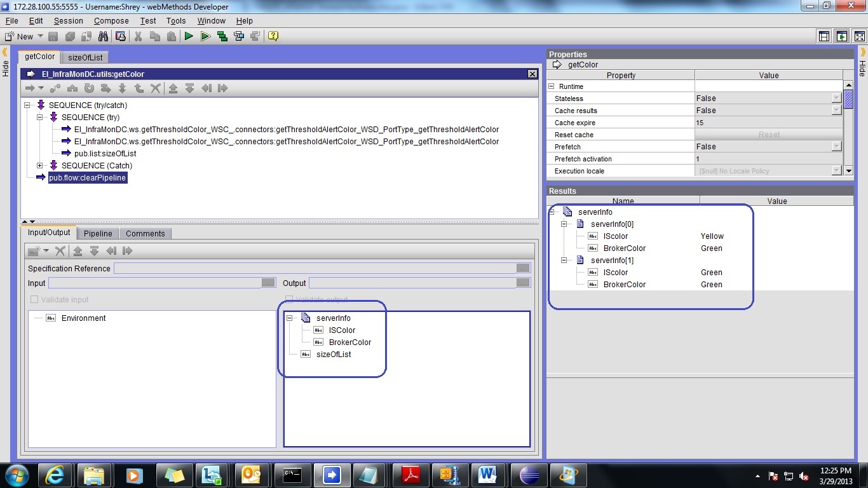Click the Save All icon
Image resolution: width=868 pixels, height=488 pixels.
coord(70,36)
